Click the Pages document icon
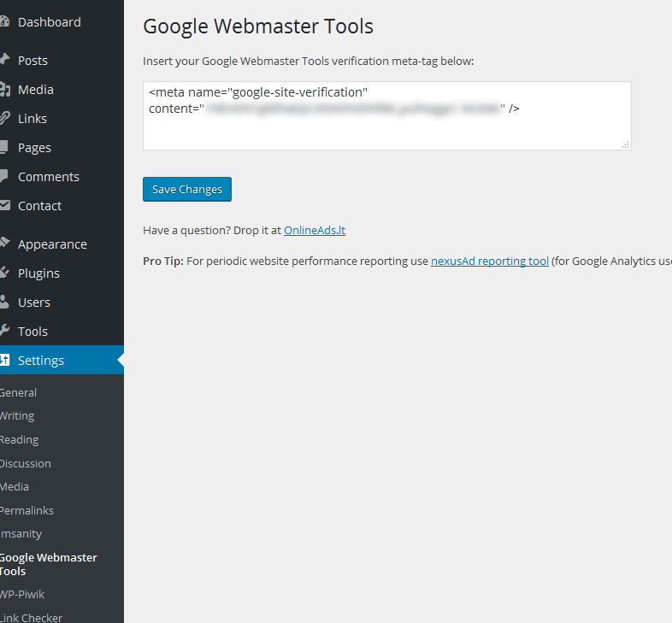Image resolution: width=672 pixels, height=623 pixels. pos(4,147)
